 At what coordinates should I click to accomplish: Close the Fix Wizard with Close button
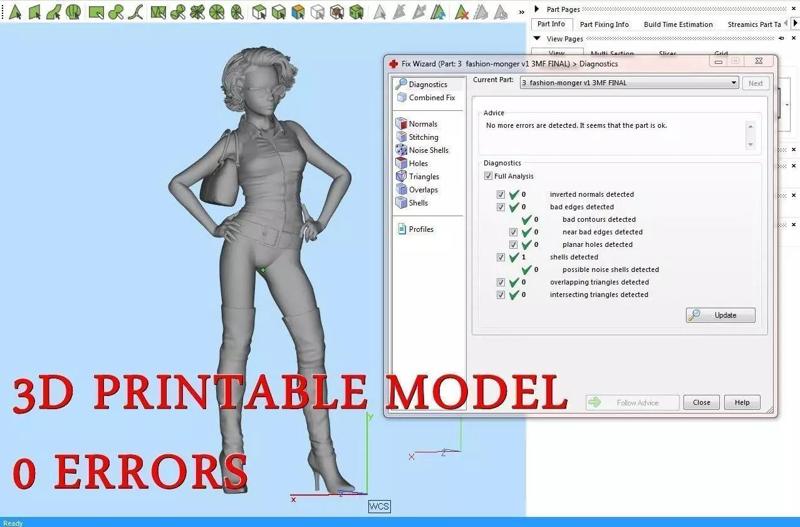tap(702, 403)
